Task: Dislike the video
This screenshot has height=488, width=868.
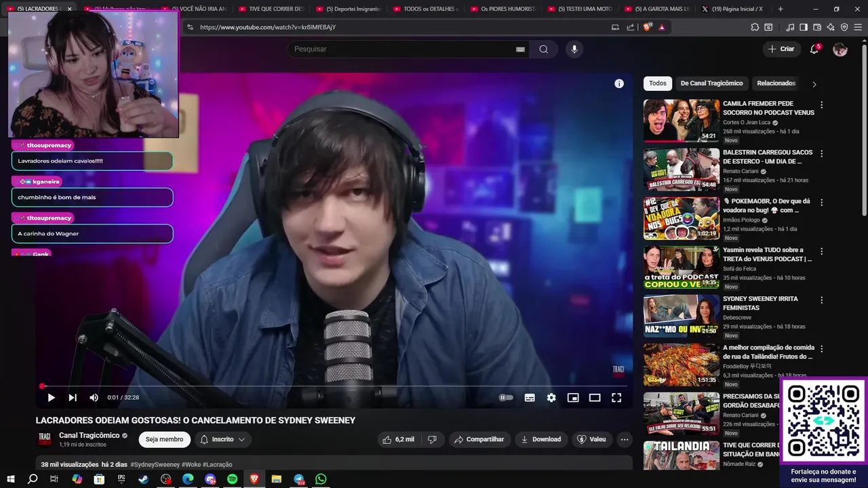Action: 433,439
